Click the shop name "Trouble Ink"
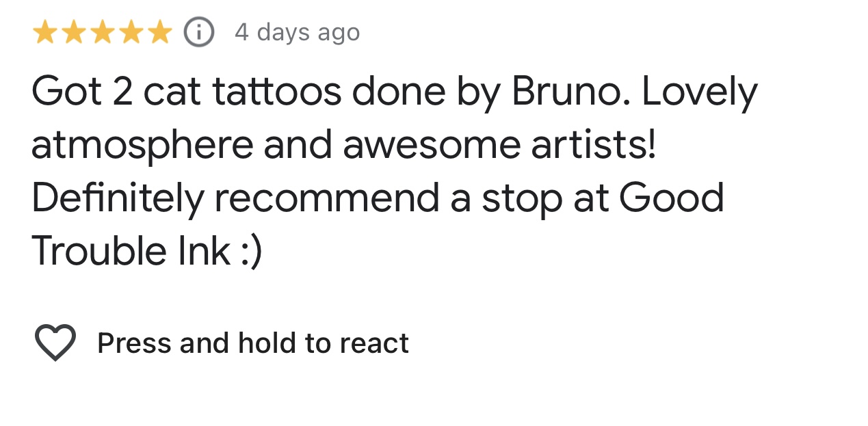The width and height of the screenshot is (868, 426). (131, 251)
